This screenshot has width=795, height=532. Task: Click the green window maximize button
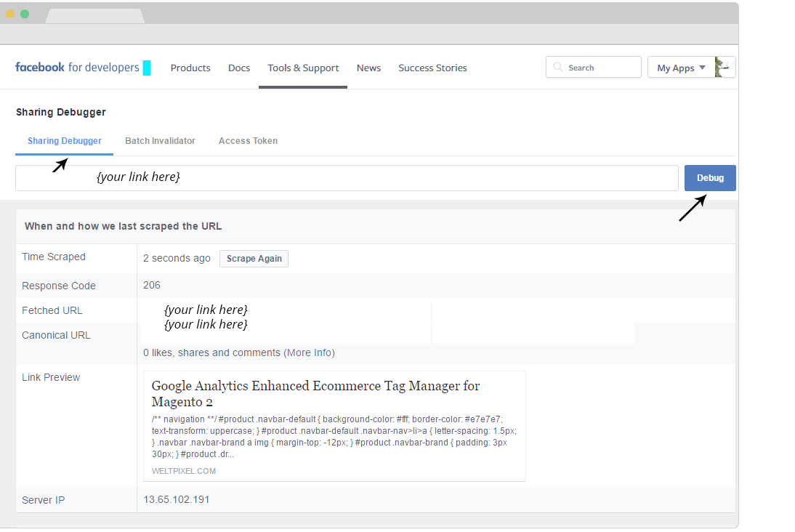coord(25,14)
